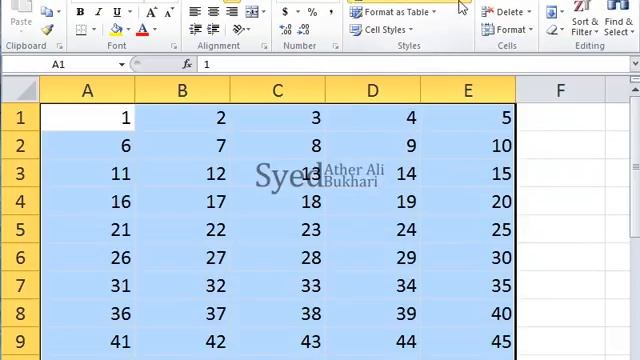Click cell containing 23
The image size is (640, 360).
coord(278,230)
